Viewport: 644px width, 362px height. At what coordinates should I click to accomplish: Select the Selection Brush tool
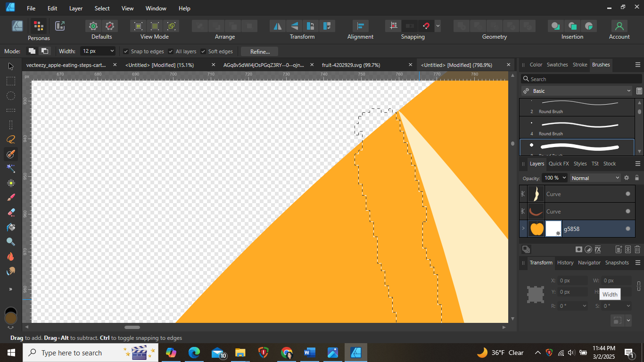[11, 154]
